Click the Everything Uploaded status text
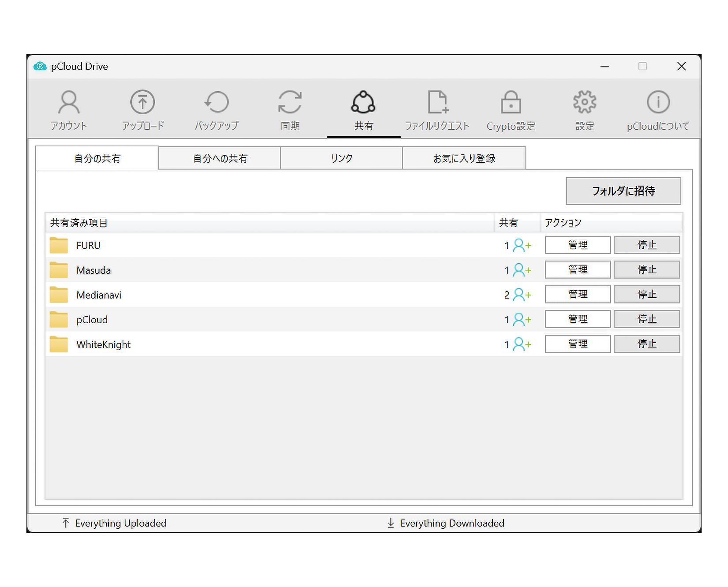 121,523
